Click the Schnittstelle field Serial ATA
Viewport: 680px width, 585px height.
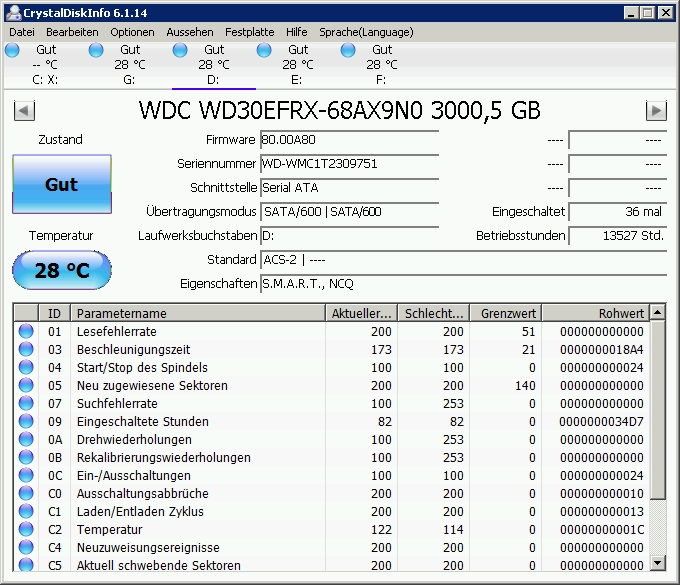coord(350,188)
